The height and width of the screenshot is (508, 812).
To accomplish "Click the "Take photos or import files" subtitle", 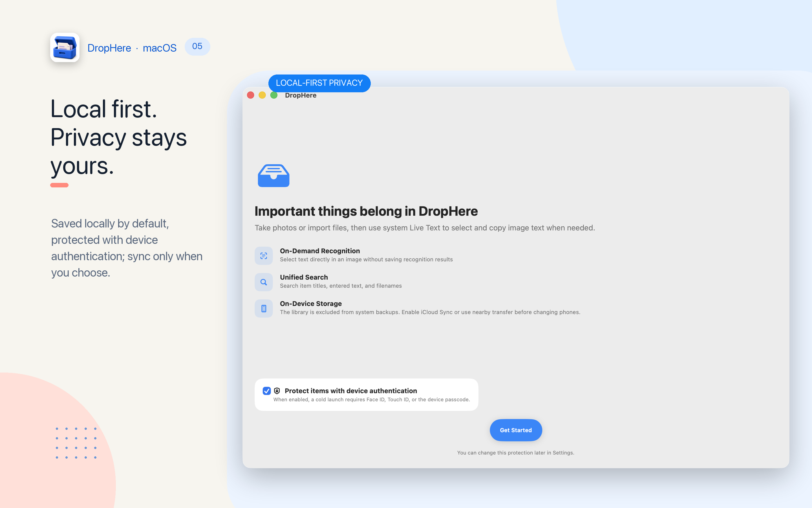I will coord(425,228).
